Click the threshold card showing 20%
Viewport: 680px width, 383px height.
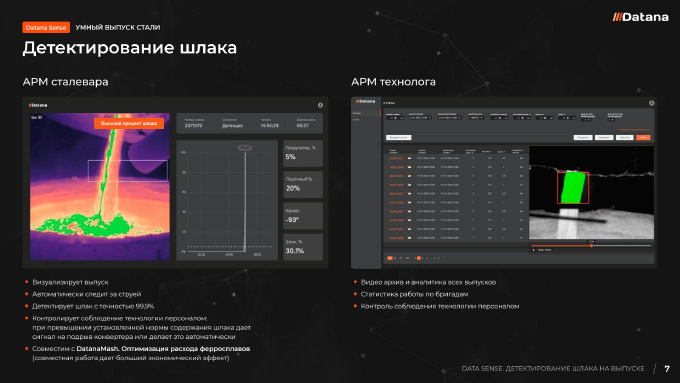303,184
